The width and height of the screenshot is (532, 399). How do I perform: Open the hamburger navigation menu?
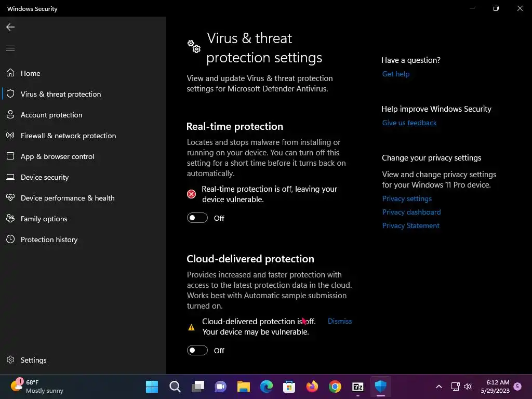coord(10,48)
